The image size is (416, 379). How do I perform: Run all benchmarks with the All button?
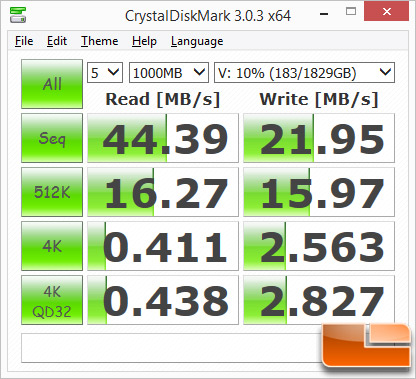52,84
